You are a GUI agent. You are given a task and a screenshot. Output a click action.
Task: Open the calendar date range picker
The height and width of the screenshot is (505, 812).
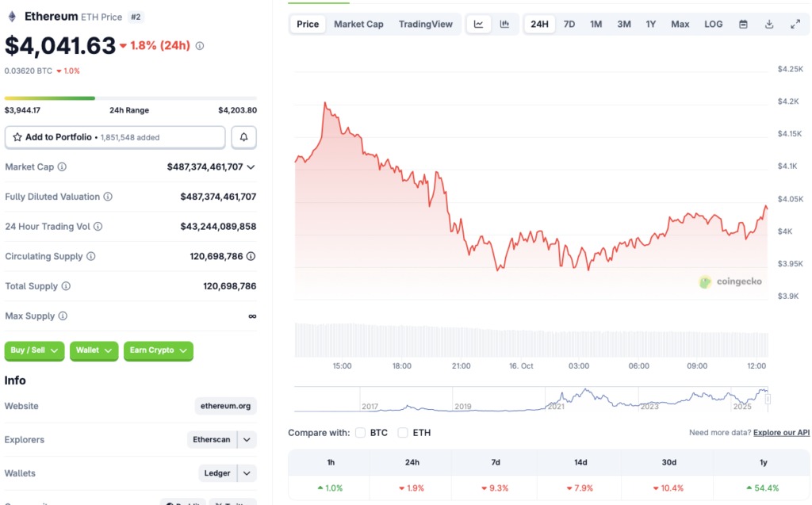(x=743, y=24)
